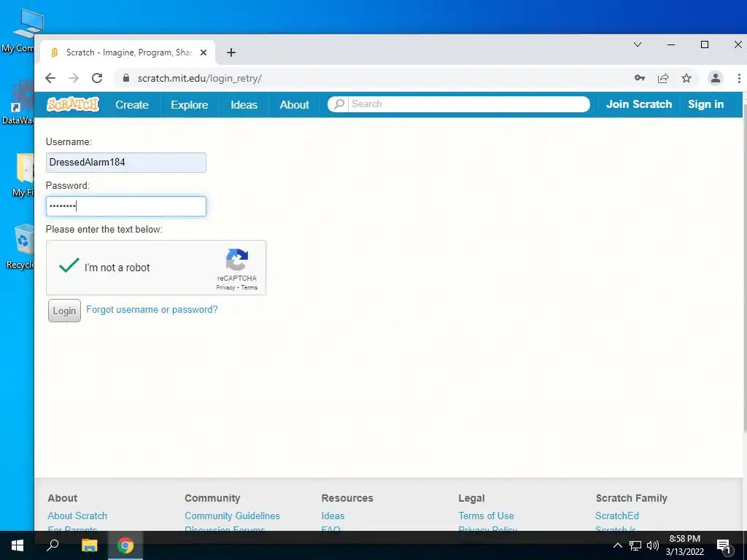
Task: Click the lock icon in the address bar
Action: pos(125,78)
